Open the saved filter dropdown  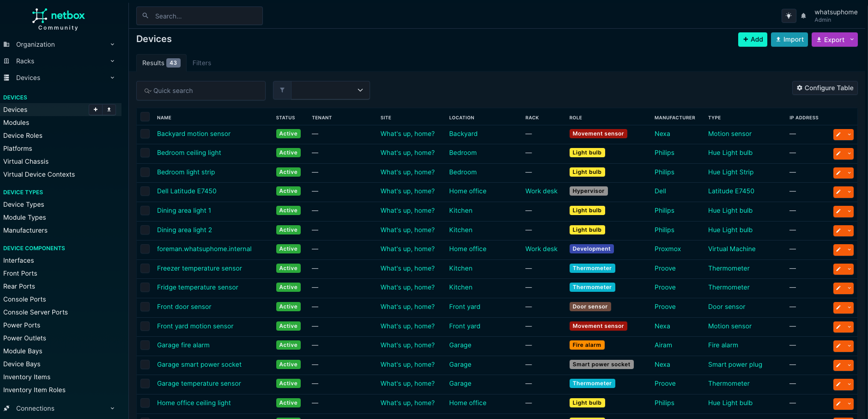click(330, 91)
